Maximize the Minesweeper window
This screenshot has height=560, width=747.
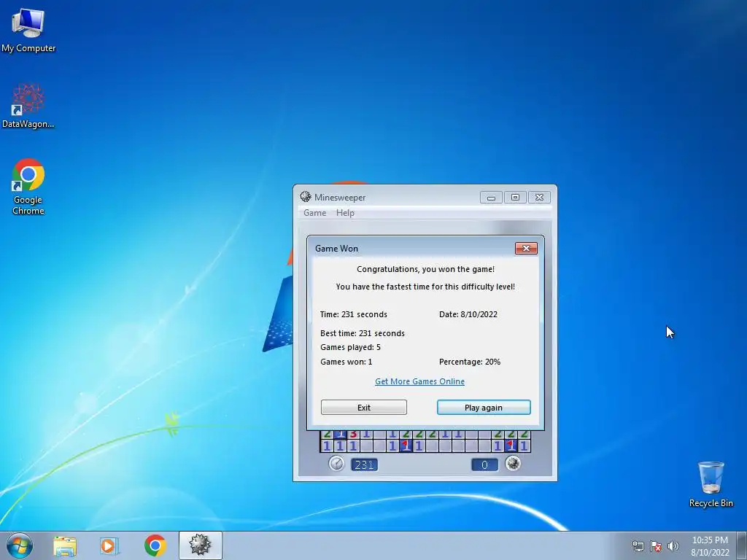(515, 197)
